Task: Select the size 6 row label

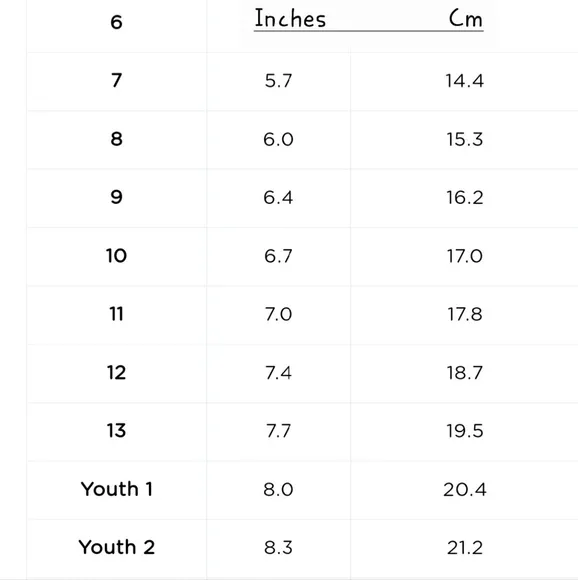Action: (x=116, y=22)
